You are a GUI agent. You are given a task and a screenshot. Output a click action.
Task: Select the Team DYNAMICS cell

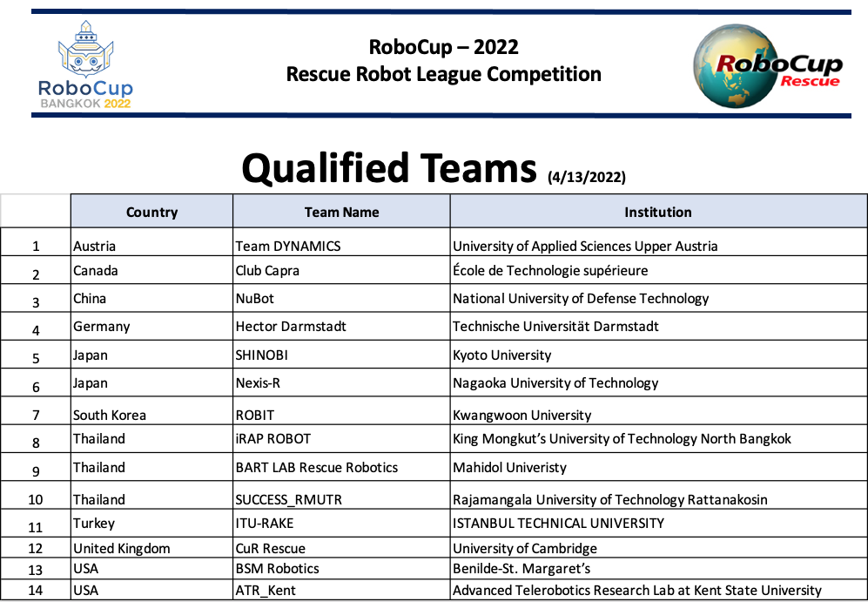pos(341,242)
